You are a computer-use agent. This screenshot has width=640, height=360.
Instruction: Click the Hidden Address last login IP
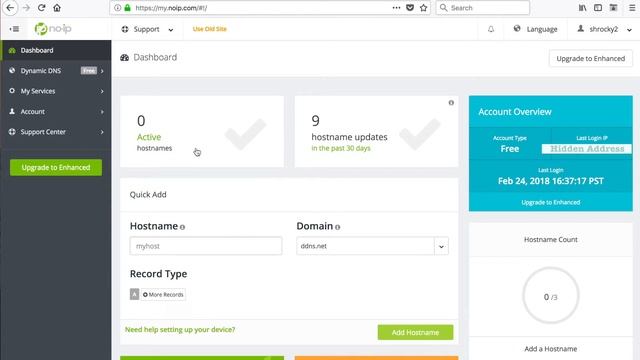[587, 149]
